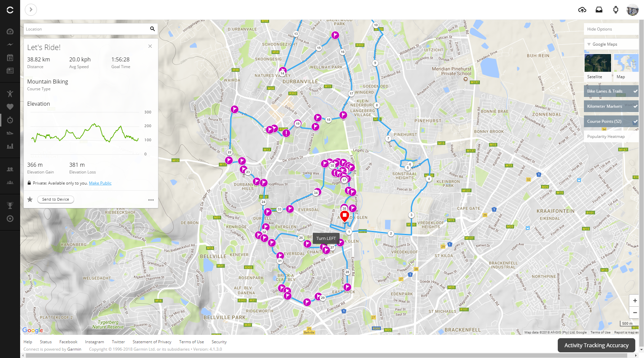
Task: Click the cloud upload icon
Action: click(x=582, y=10)
